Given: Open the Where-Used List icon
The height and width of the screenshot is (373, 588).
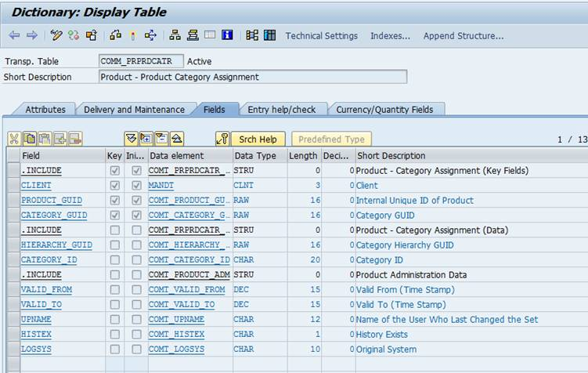Looking at the screenshot, I should click(x=150, y=35).
